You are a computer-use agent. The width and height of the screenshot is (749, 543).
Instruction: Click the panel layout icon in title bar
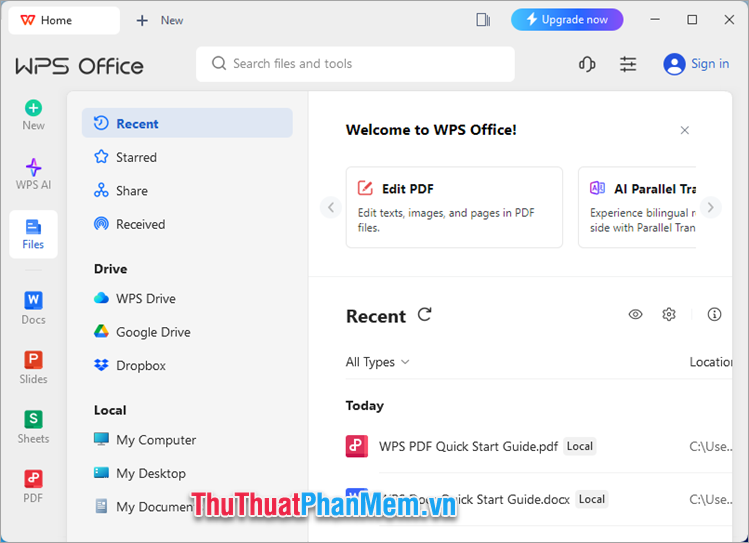tap(483, 20)
